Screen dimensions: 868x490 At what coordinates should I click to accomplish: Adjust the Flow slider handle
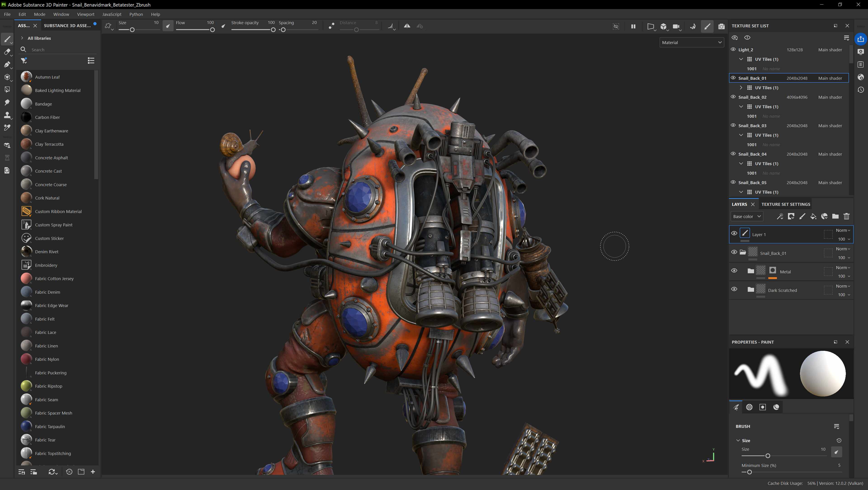(212, 30)
